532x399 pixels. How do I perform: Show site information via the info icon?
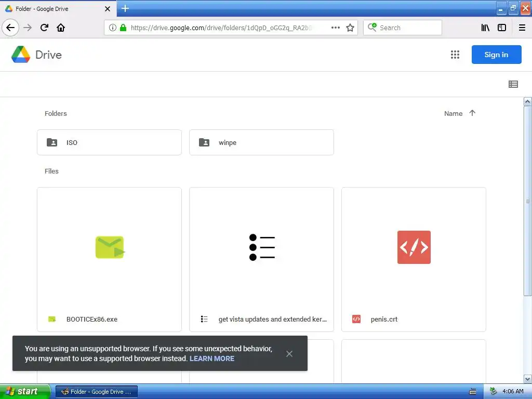point(113,28)
